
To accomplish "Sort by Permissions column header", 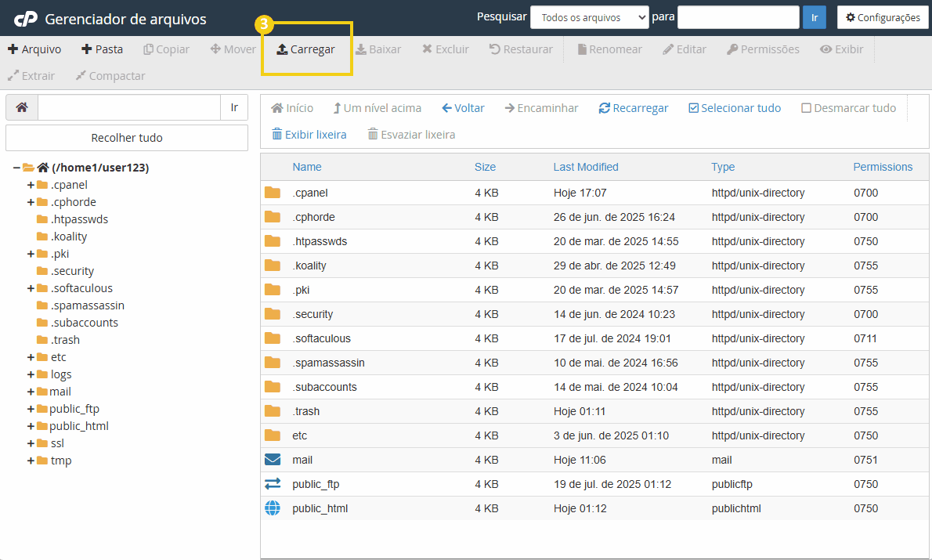I will tap(883, 167).
